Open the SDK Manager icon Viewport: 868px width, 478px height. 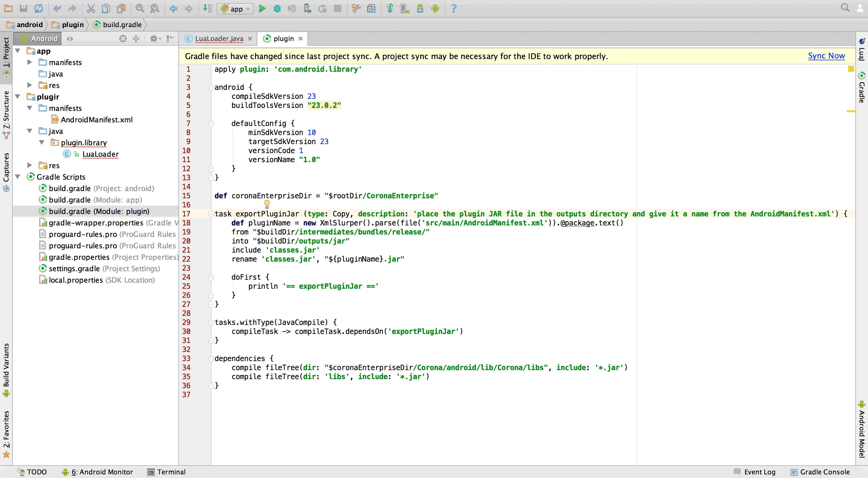(x=420, y=8)
